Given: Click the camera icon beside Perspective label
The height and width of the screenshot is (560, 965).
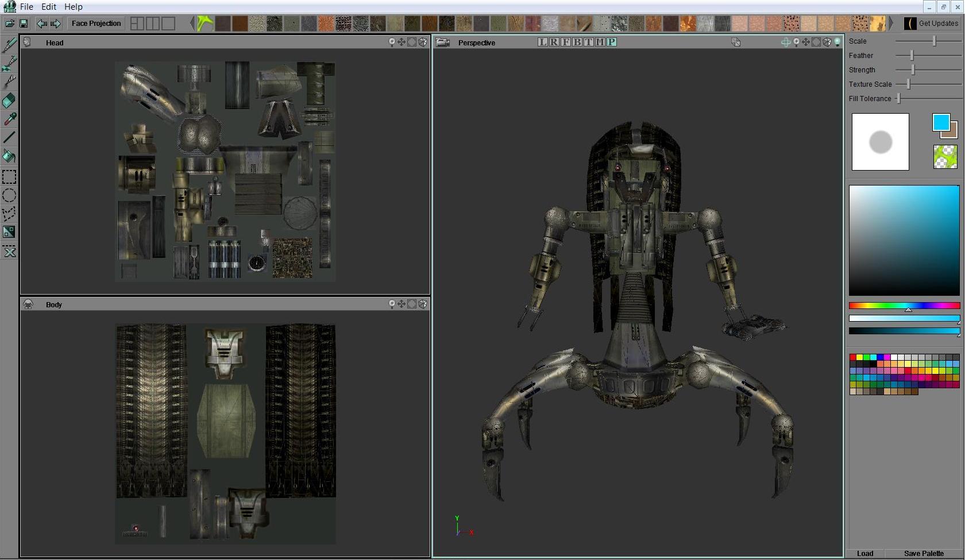Looking at the screenshot, I should [x=442, y=42].
